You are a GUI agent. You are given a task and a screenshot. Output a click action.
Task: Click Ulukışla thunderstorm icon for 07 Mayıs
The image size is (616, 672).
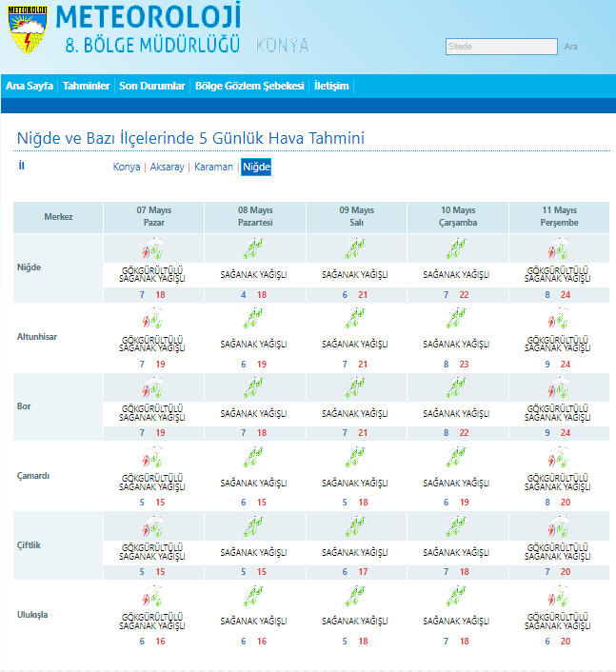[153, 596]
